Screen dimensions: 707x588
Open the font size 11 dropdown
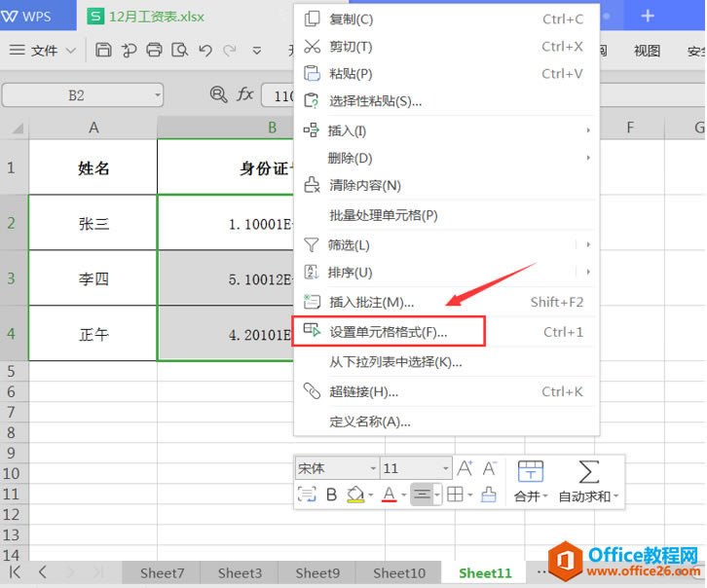pyautogui.click(x=445, y=468)
